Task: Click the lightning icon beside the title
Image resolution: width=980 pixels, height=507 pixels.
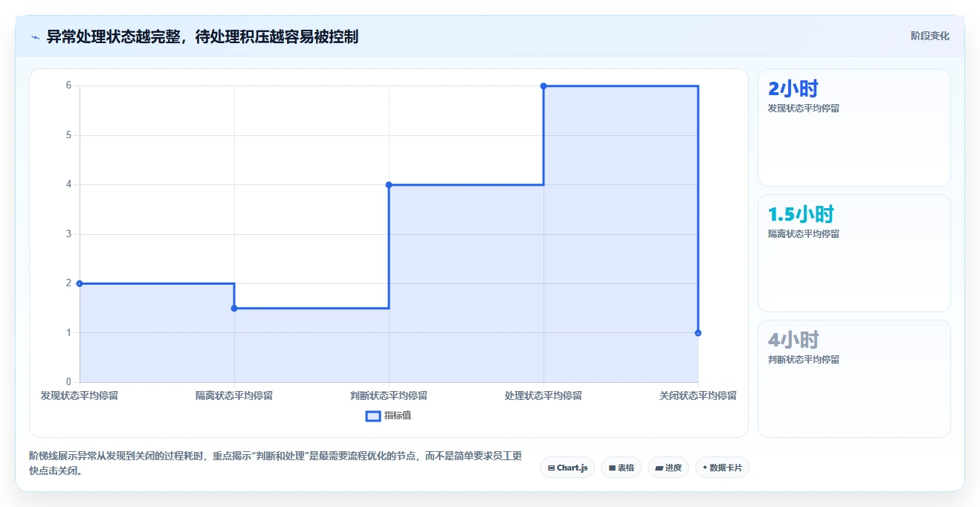Action: [x=35, y=36]
